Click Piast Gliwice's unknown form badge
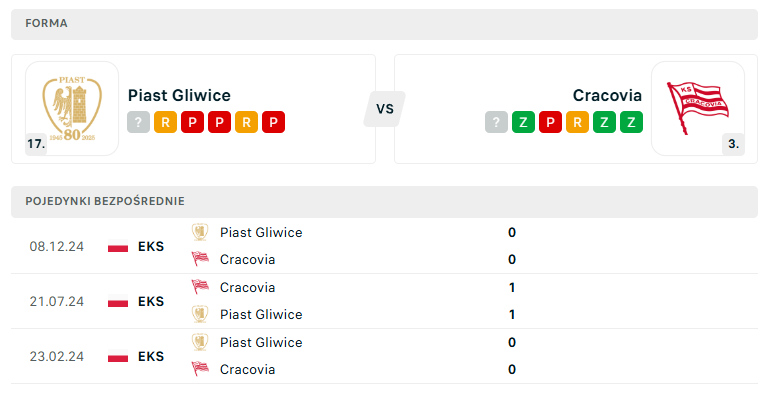The height and width of the screenshot is (393, 770). point(138,122)
